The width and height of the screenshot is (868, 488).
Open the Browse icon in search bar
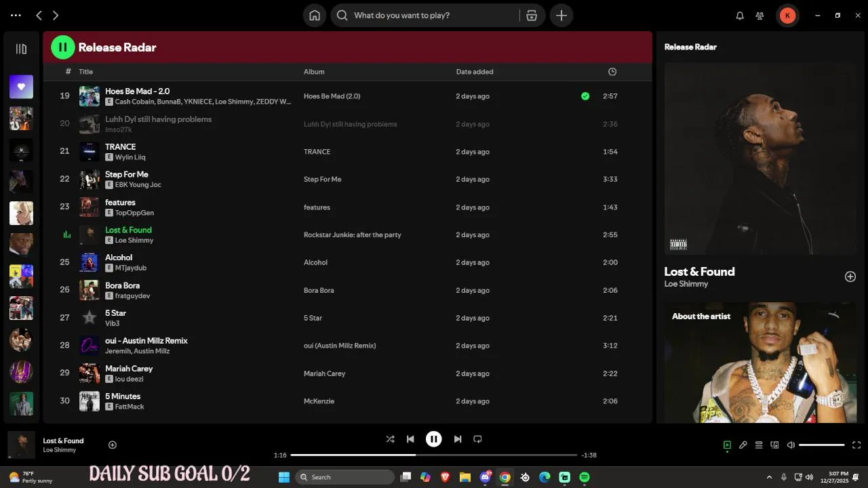tap(532, 15)
